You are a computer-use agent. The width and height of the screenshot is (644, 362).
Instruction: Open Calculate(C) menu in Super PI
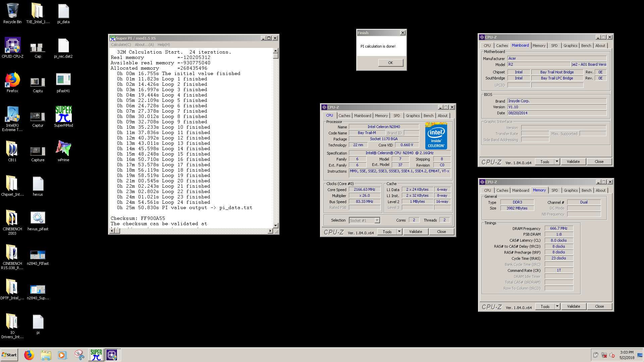121,45
